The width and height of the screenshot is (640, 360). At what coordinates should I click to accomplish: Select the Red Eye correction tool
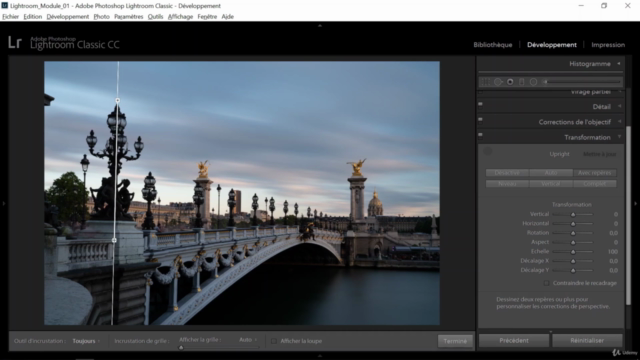(510, 82)
